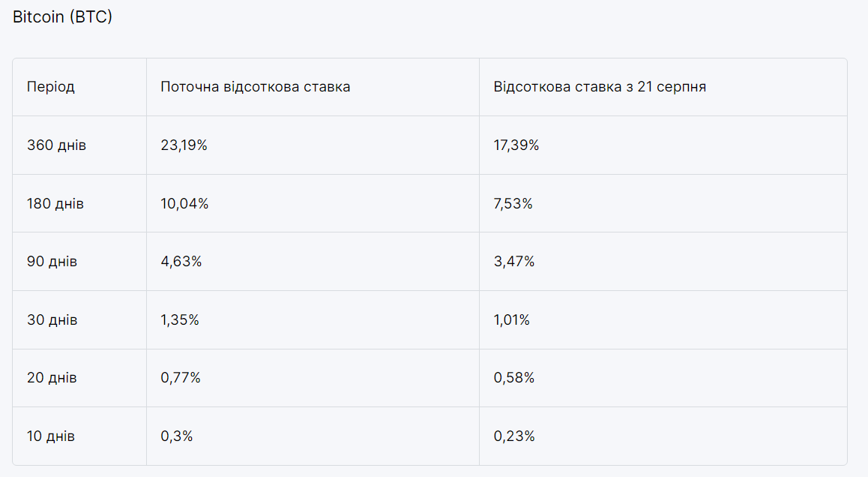Click the 0,77% current rate

tap(181, 378)
